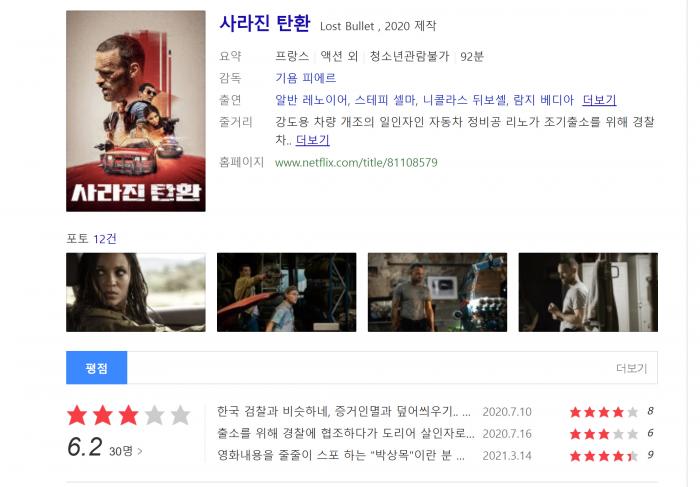Expand the synopsis with 더보기 link

click(x=312, y=140)
